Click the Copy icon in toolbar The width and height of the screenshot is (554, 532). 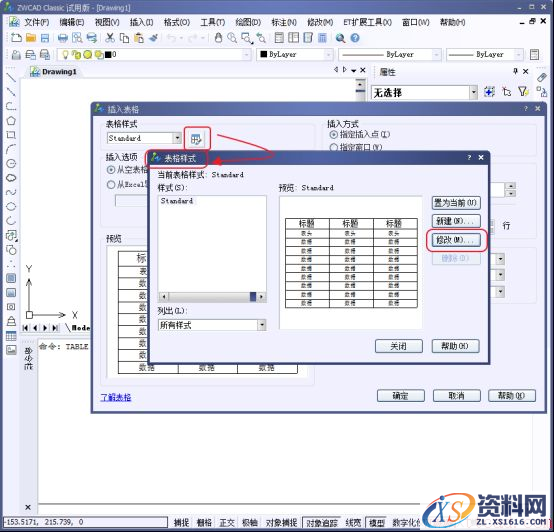click(x=124, y=38)
